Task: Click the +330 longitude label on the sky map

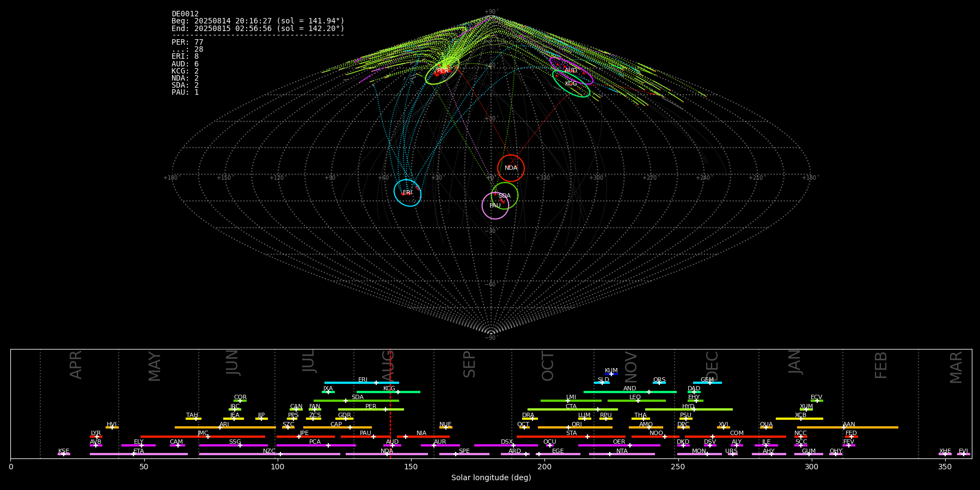Action: click(543, 178)
